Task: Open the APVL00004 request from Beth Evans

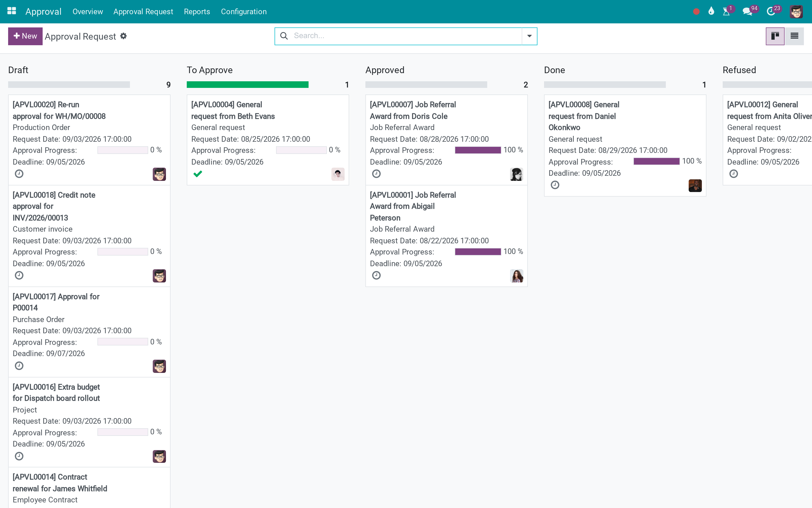Action: pos(268,140)
